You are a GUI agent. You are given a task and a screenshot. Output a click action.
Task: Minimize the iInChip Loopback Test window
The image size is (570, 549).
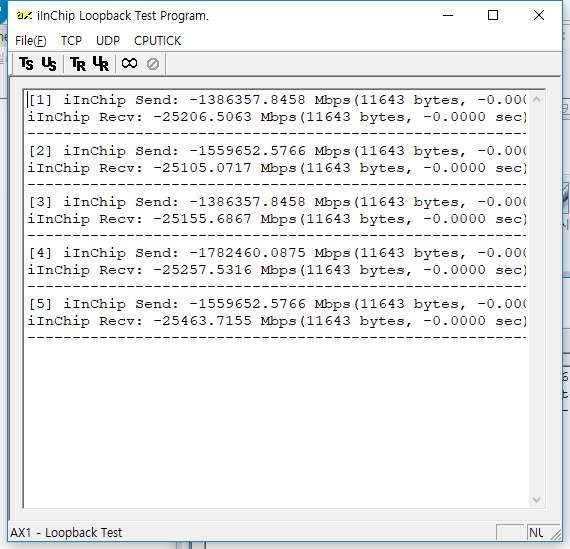(x=448, y=15)
